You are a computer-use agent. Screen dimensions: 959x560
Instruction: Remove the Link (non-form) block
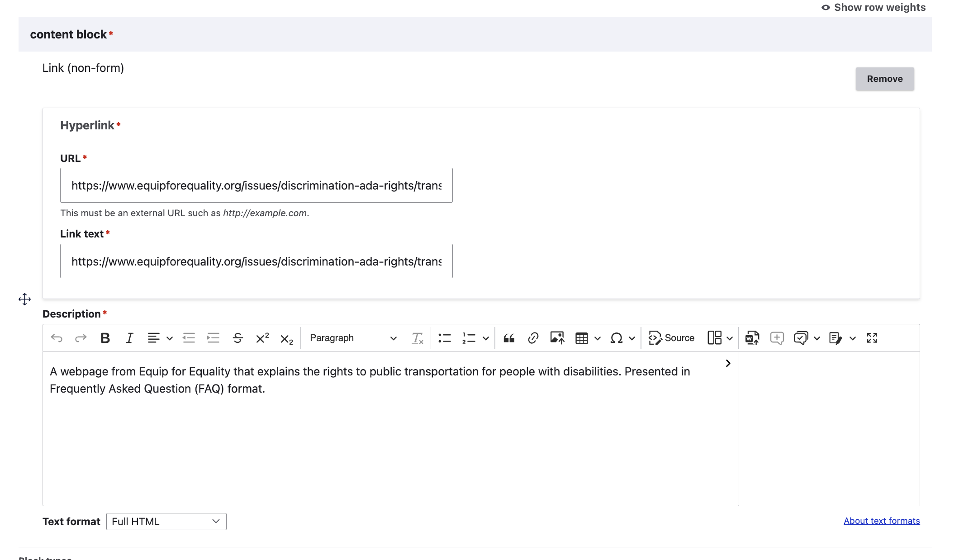[x=885, y=79]
